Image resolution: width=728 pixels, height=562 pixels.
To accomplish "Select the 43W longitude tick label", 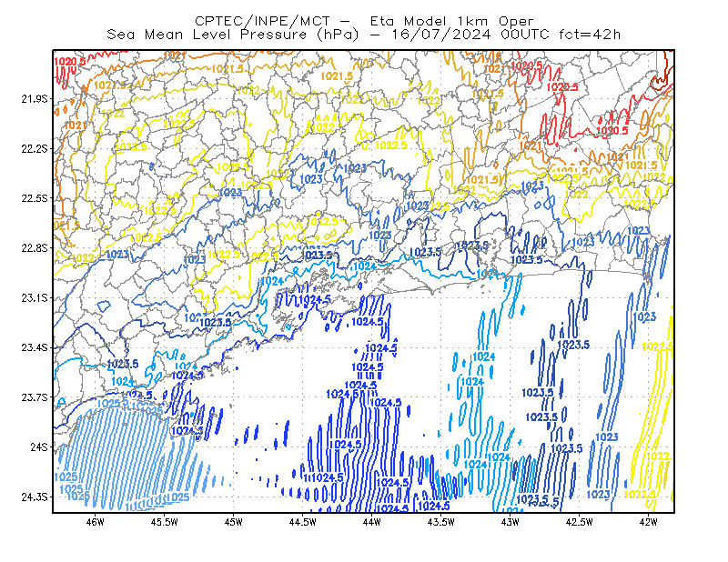I will 511,522.
